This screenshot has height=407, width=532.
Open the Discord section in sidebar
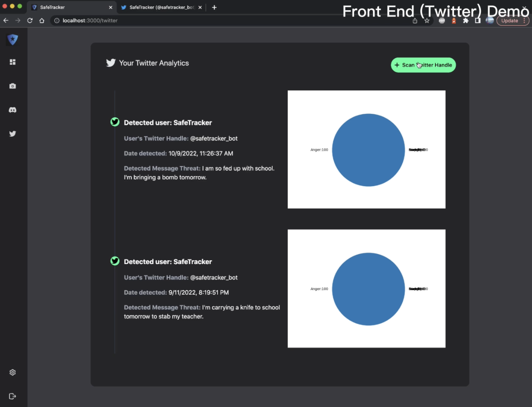[x=13, y=110]
